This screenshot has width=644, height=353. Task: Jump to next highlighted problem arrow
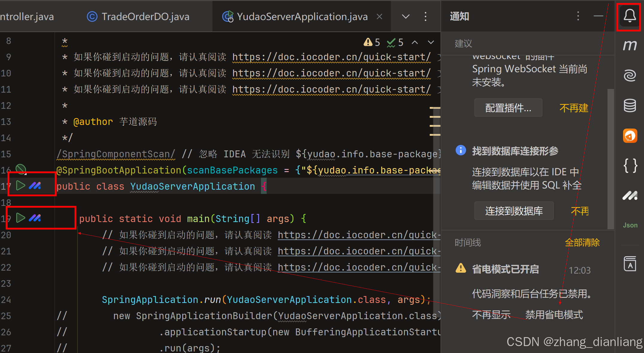(x=431, y=43)
